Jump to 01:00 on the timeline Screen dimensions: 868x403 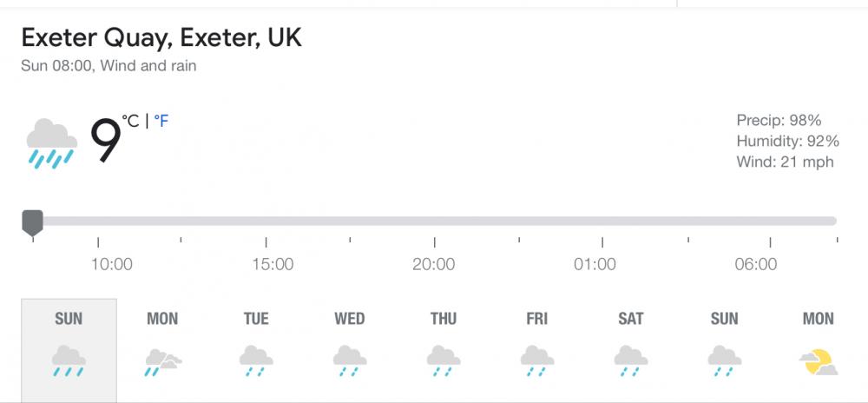(x=595, y=264)
